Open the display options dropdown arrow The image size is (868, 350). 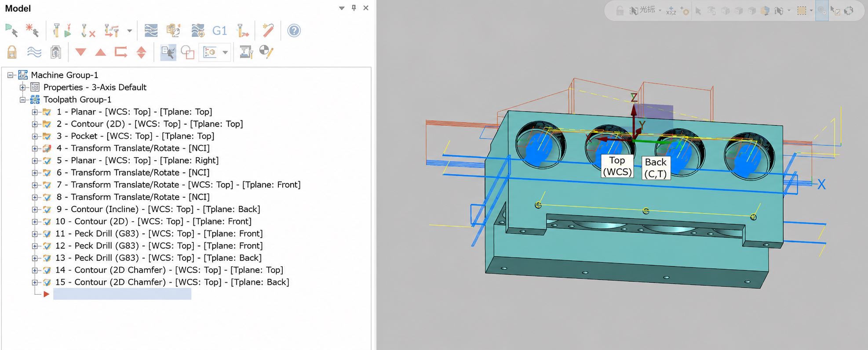pos(225,52)
